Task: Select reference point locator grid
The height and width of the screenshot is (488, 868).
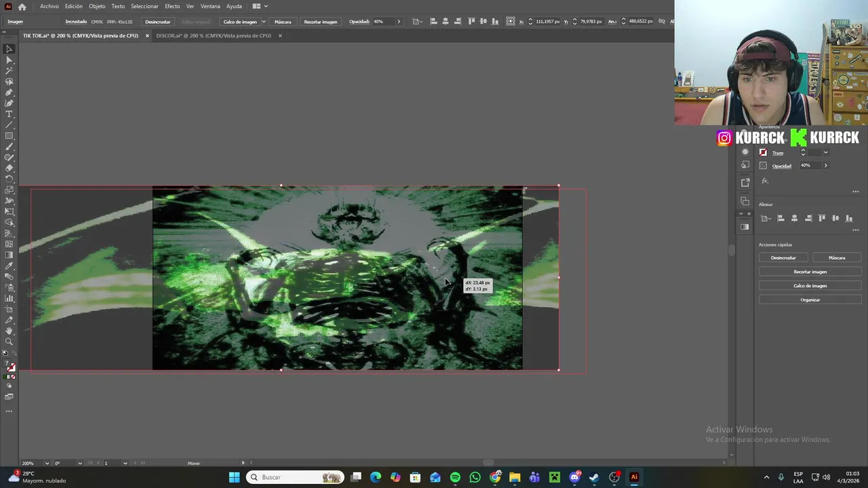Action: click(x=512, y=22)
